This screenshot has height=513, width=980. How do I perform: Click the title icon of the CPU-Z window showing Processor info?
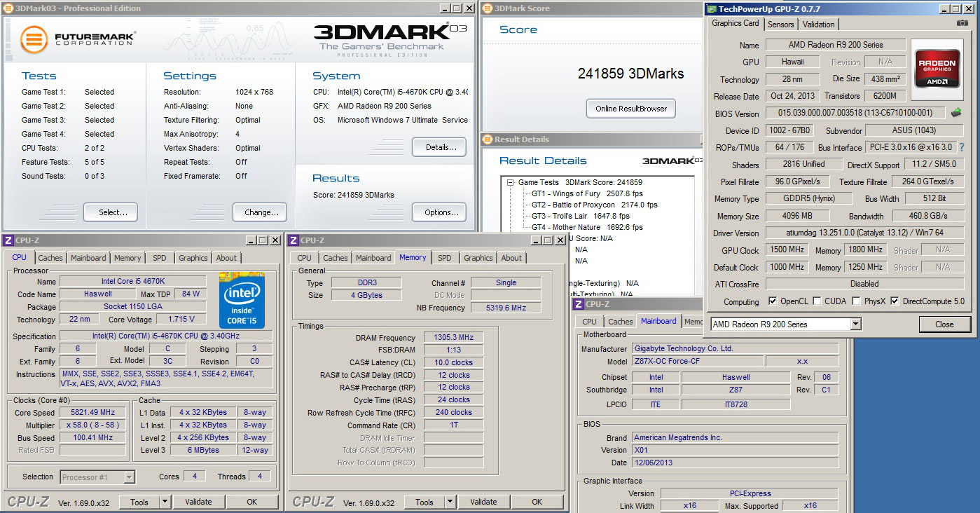pos(8,240)
